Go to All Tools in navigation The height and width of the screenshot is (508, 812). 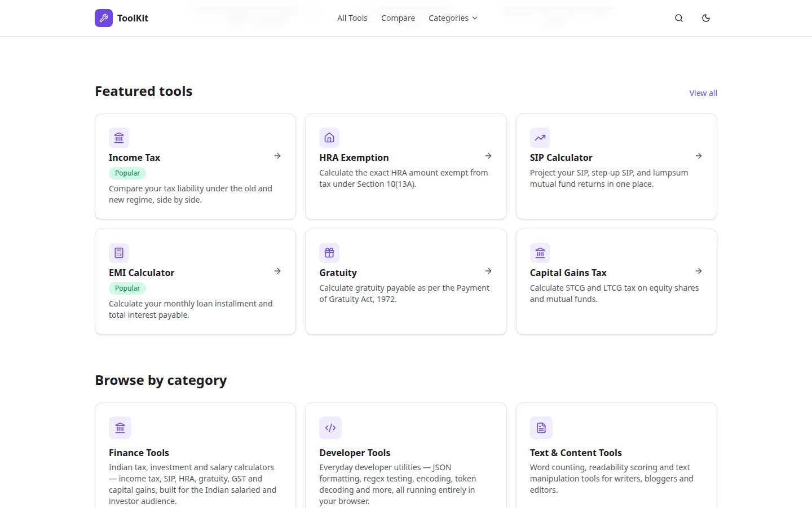pyautogui.click(x=352, y=18)
